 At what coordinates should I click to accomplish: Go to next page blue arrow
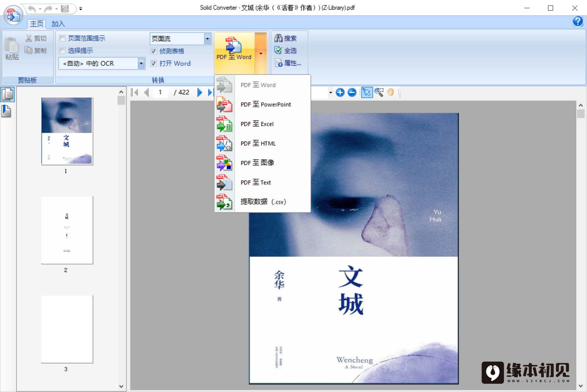200,92
